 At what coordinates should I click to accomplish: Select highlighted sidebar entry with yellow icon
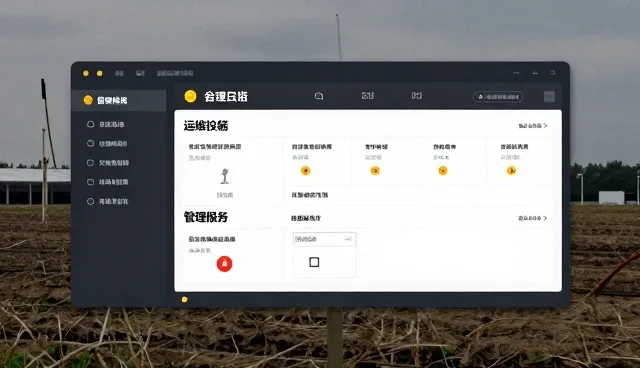coord(119,100)
